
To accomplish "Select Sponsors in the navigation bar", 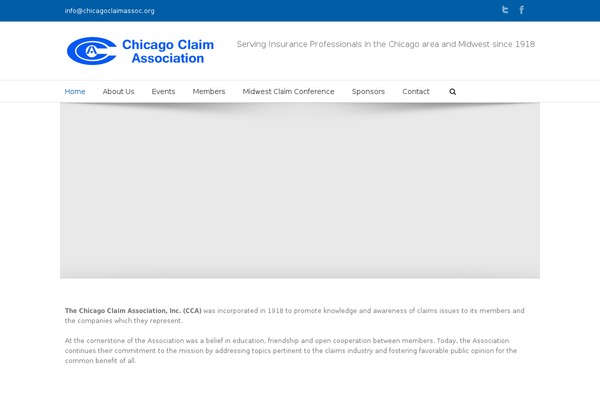I will point(368,92).
